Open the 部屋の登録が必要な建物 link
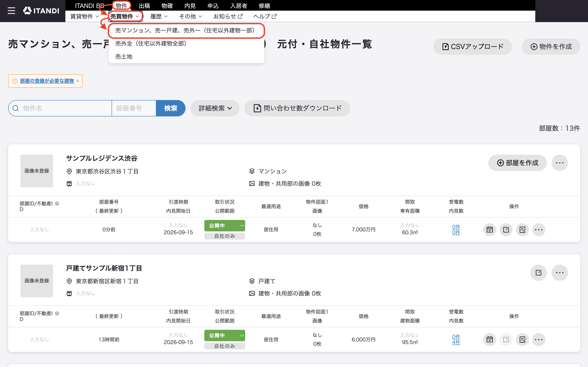This screenshot has height=367, width=588. tap(47, 81)
